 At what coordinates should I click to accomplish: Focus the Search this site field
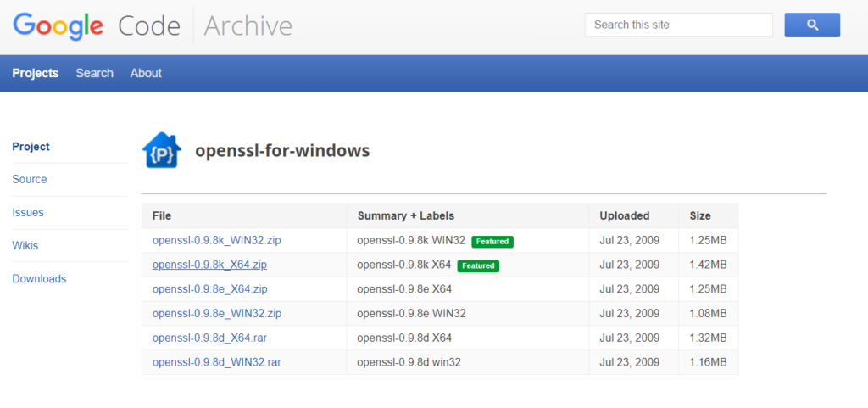[x=679, y=25]
